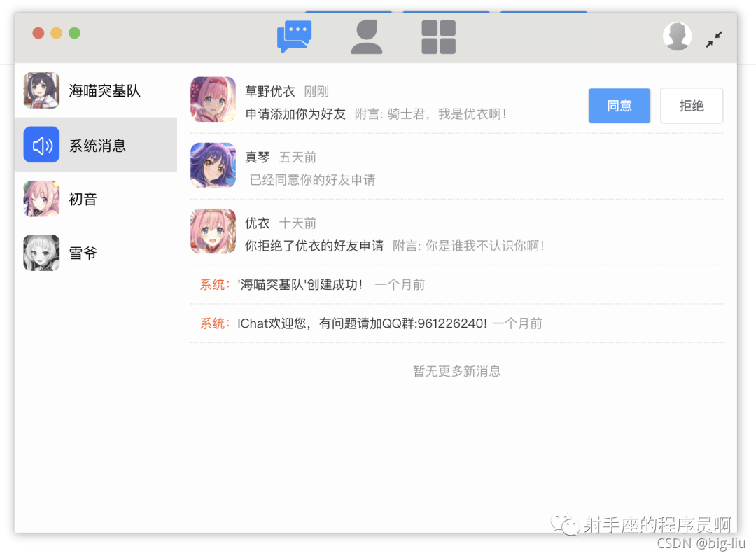The height and width of the screenshot is (558, 756).
Task: Open the chat with 初音
Action: click(x=82, y=199)
